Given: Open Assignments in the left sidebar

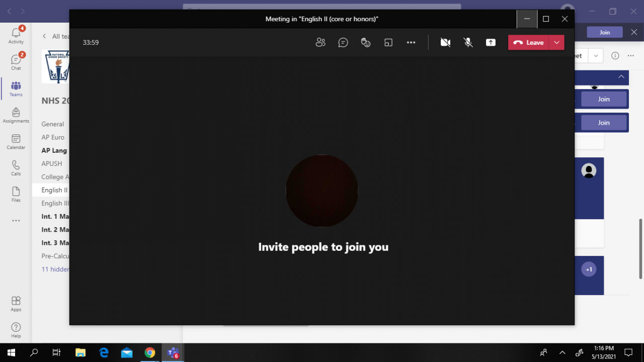Looking at the screenshot, I should 16,115.
